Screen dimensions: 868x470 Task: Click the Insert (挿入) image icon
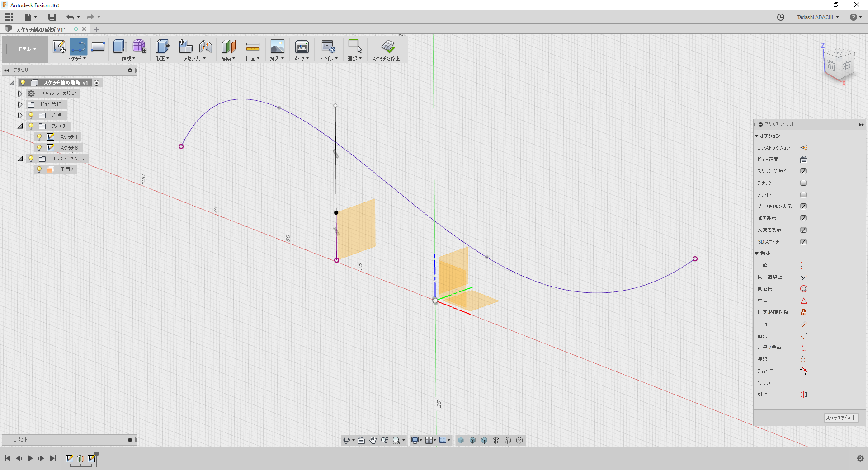tap(277, 46)
